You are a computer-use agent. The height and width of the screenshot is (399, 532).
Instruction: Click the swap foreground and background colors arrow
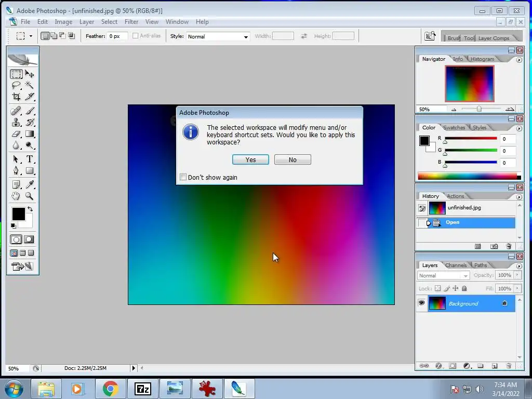tap(30, 209)
